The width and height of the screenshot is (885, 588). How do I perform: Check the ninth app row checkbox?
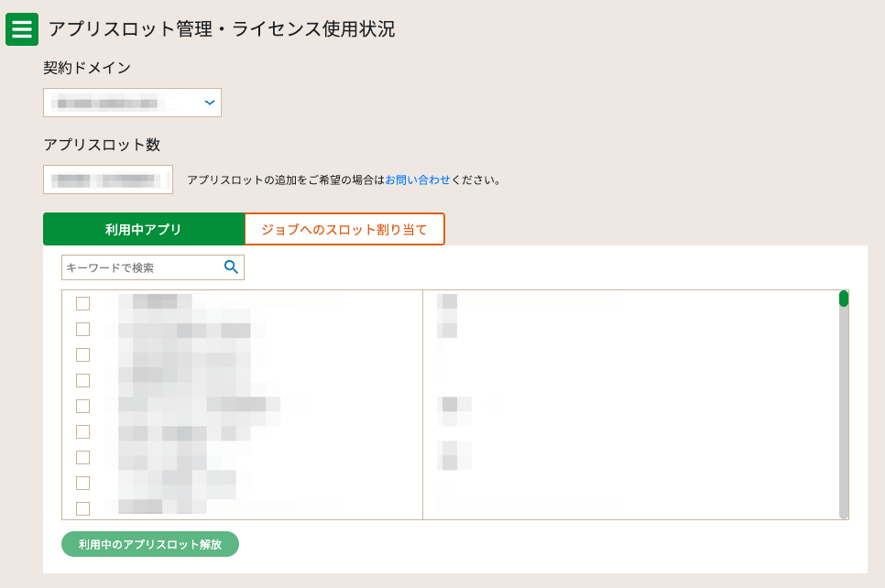(x=83, y=508)
